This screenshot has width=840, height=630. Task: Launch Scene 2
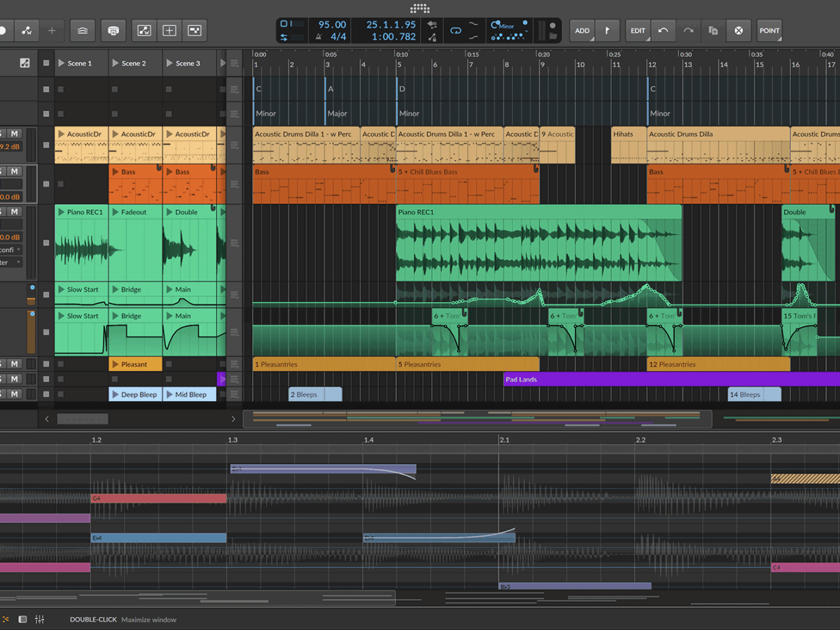(x=115, y=63)
